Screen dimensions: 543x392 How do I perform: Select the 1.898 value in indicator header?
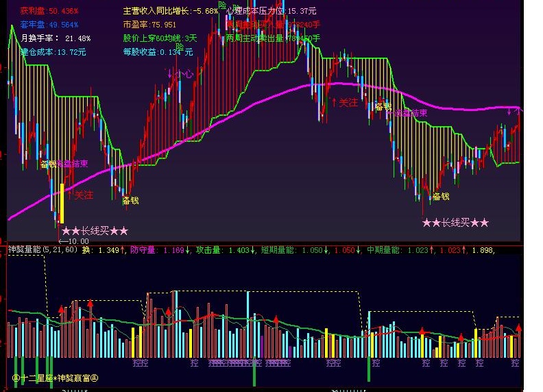483,249
